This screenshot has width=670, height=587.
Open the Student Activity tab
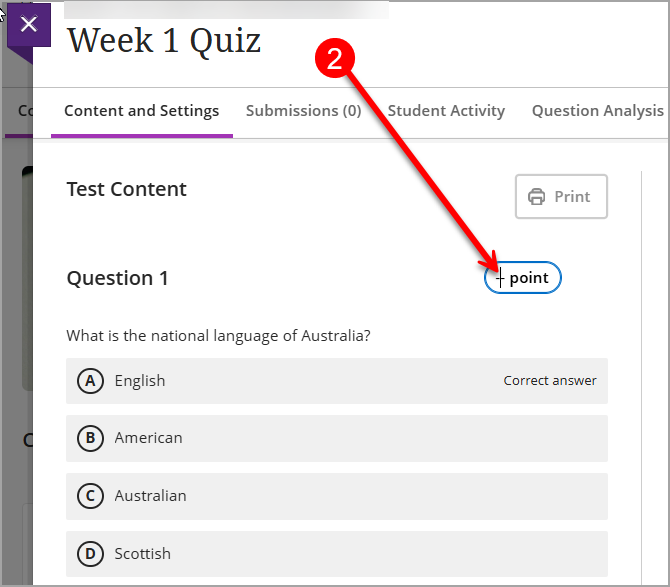(446, 111)
